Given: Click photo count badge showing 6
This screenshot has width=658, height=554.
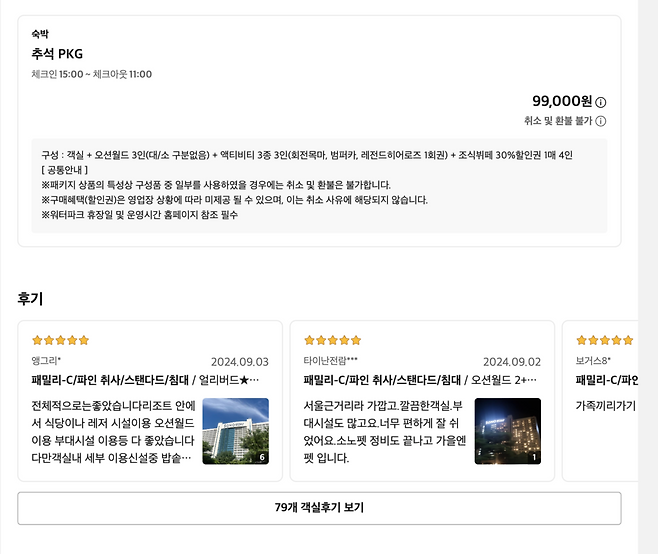Looking at the screenshot, I should 261,457.
